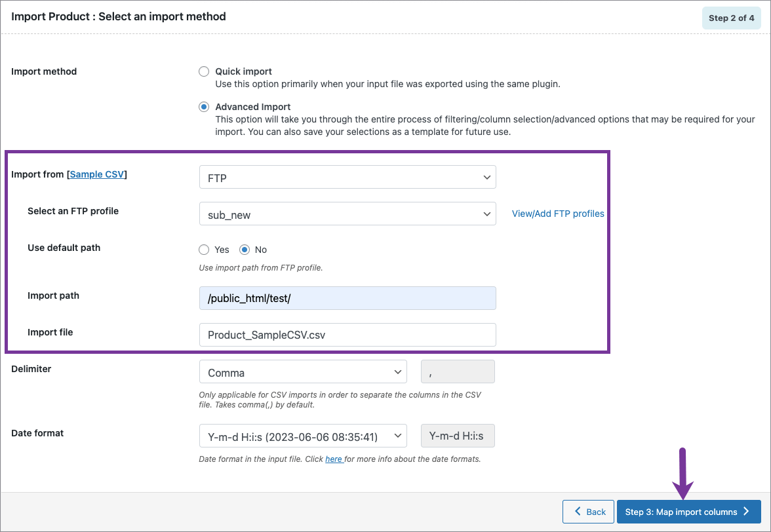Screen dimensions: 771x532
Task: Click the dropdown arrow beside sub_new profile
Action: point(486,214)
